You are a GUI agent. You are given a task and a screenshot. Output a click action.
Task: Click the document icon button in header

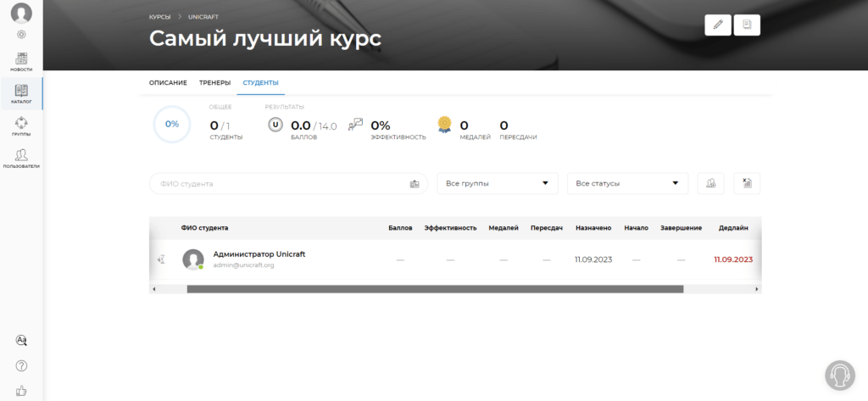click(747, 25)
